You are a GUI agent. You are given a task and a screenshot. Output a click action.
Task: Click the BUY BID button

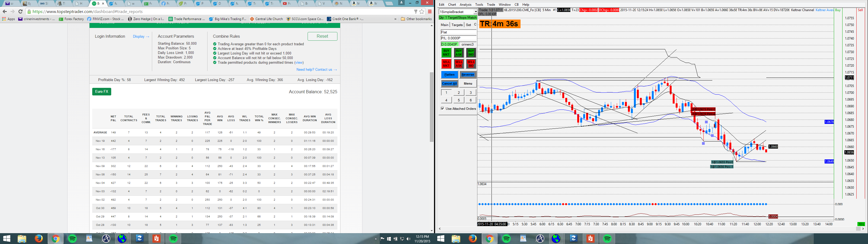coord(471,53)
